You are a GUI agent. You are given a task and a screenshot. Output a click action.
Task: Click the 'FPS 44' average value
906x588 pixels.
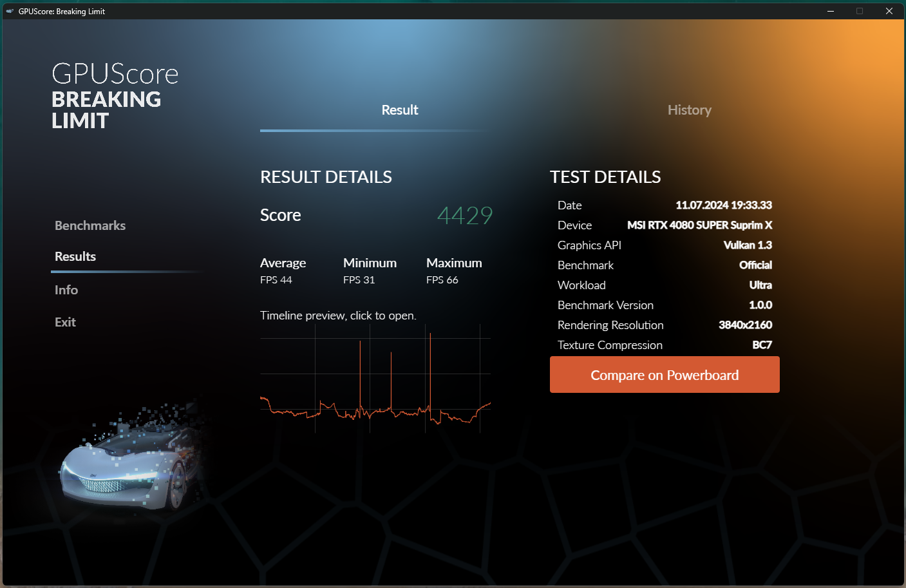pos(276,280)
